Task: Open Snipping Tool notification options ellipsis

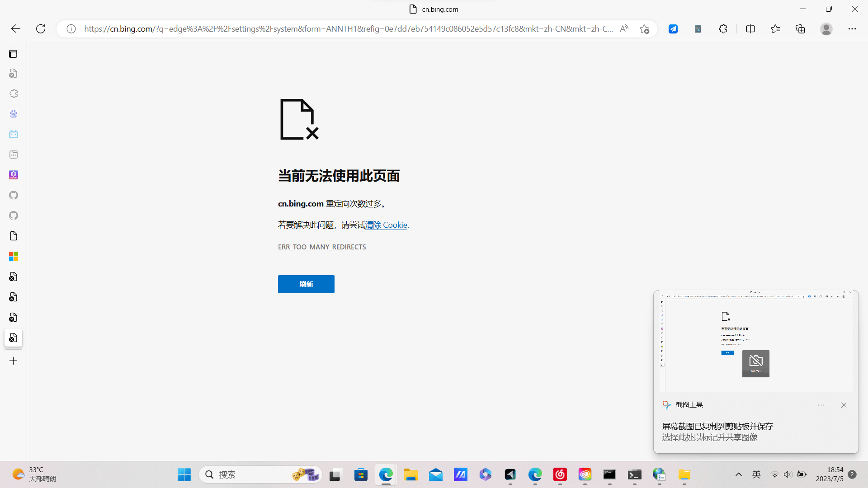Action: pos(821,405)
